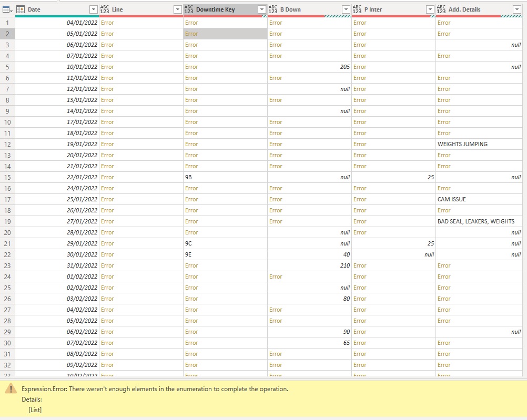The height and width of the screenshot is (420, 527).
Task: Click the date cell 04/01/2022
Action: coord(57,23)
